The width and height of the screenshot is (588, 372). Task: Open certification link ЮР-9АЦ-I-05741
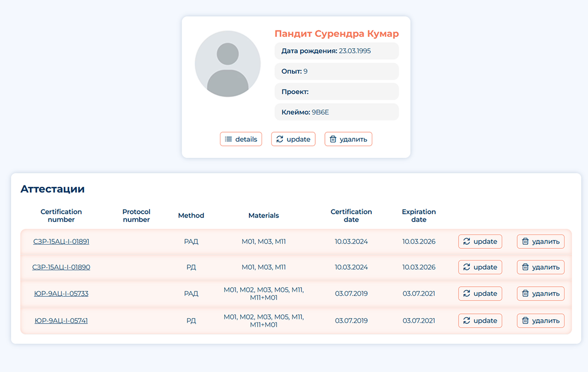click(61, 320)
